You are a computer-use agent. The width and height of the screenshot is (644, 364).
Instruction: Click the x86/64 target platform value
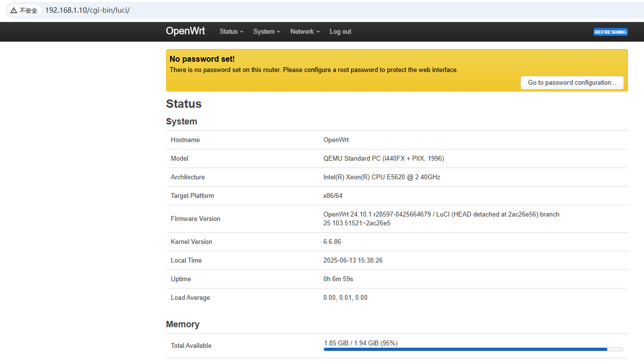(333, 196)
